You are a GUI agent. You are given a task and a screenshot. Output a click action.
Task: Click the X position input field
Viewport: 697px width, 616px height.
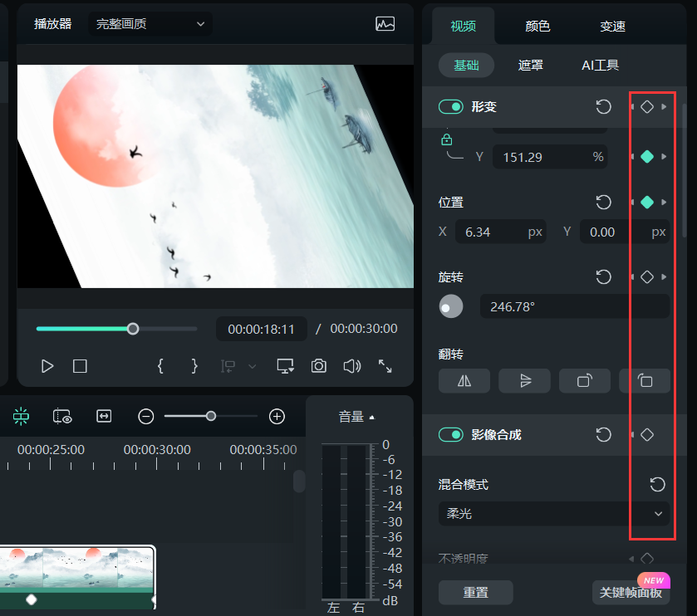(501, 231)
